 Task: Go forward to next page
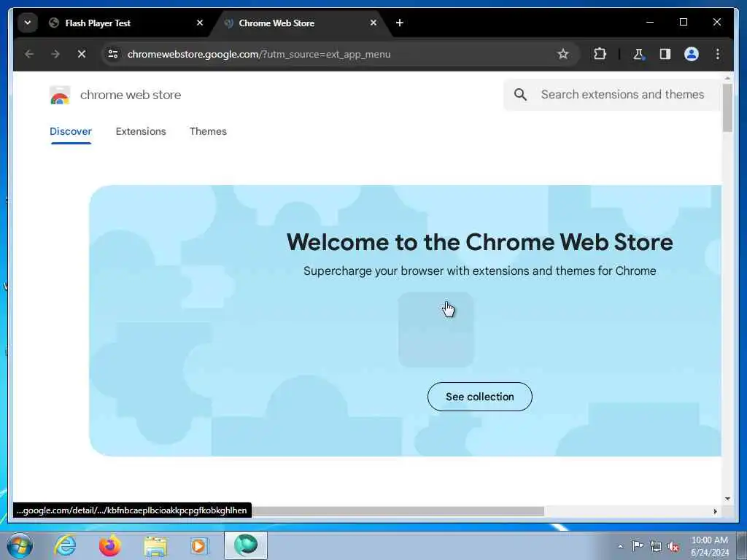pyautogui.click(x=55, y=54)
